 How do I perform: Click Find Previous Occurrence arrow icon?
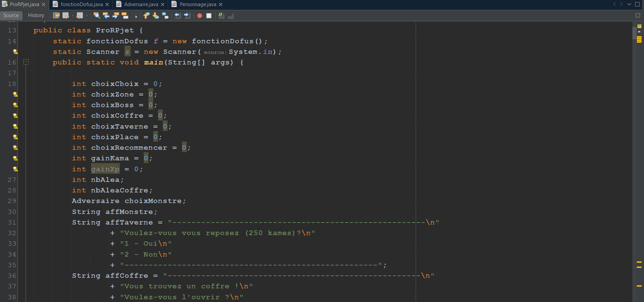pos(106,15)
